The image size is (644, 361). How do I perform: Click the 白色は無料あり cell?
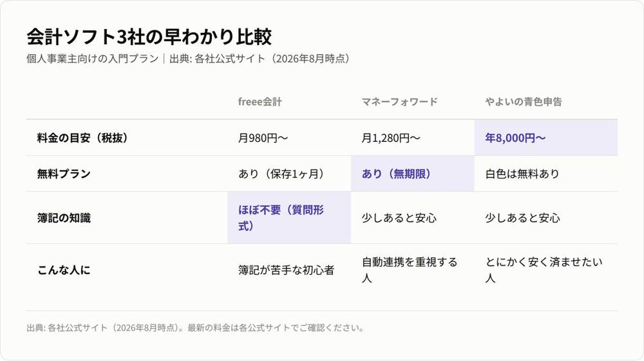(x=546, y=173)
